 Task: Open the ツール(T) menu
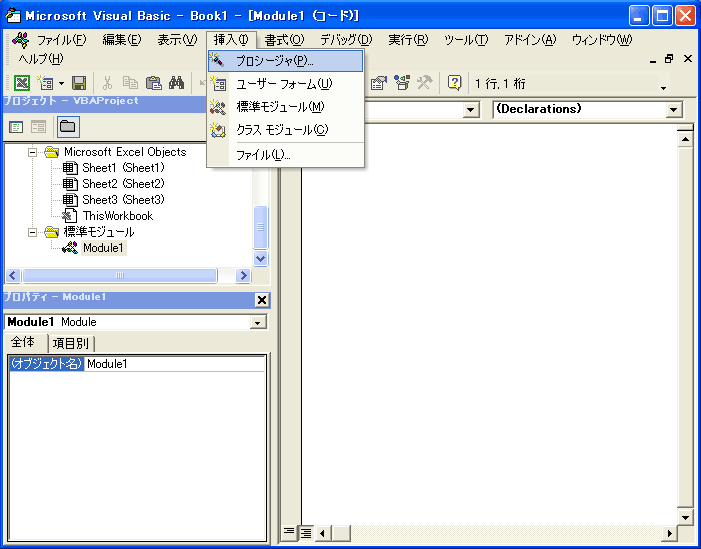pyautogui.click(x=466, y=40)
